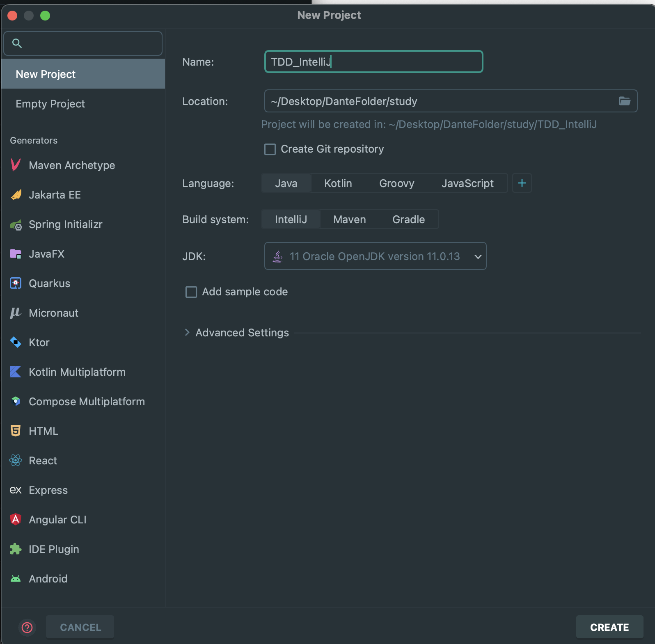The width and height of the screenshot is (655, 644).
Task: Click the Compose Multiplatform label text
Action: click(87, 401)
